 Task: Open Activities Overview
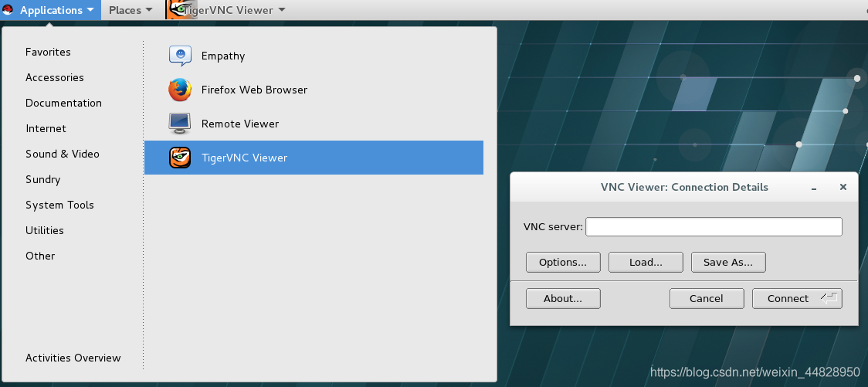[x=73, y=358]
